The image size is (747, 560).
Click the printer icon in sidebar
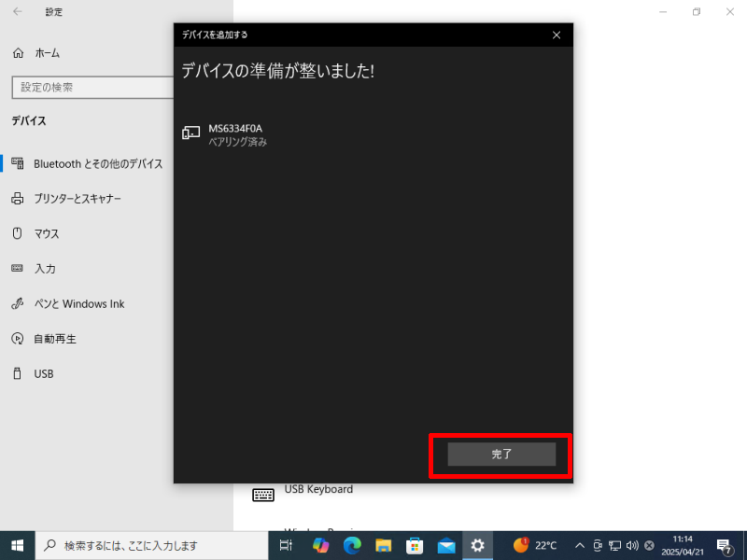pyautogui.click(x=18, y=199)
